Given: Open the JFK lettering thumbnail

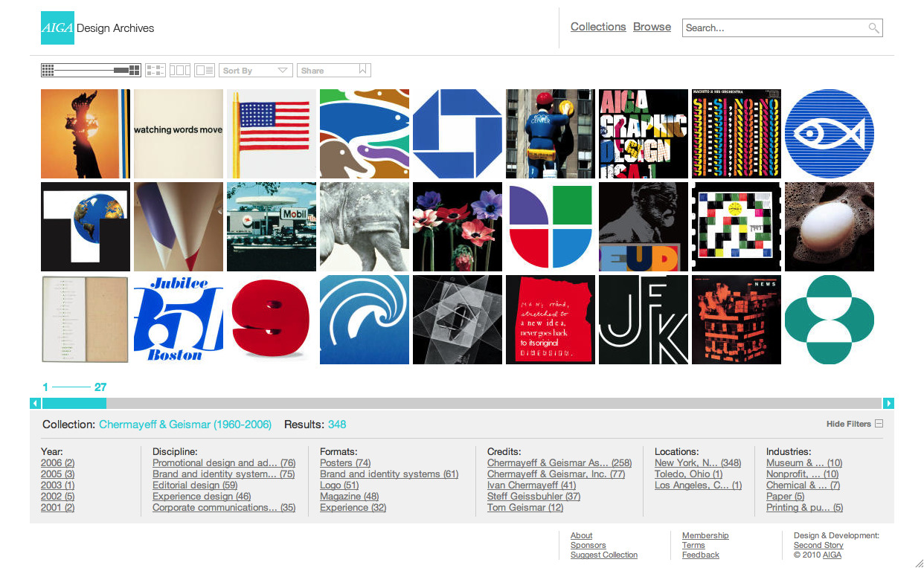Looking at the screenshot, I should [644, 320].
